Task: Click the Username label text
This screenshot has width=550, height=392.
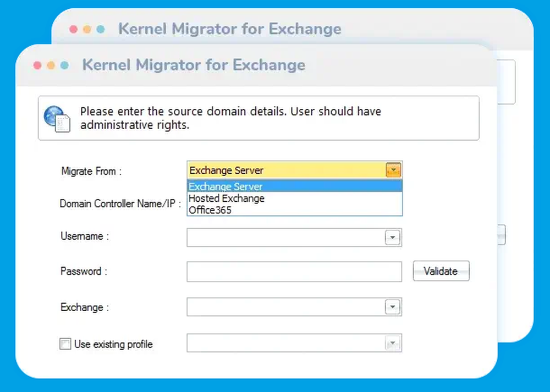Action: (x=85, y=236)
